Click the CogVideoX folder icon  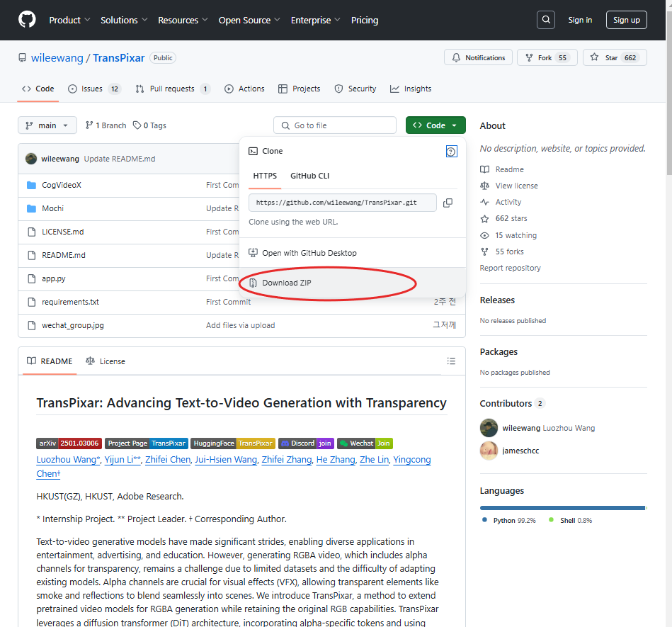tap(31, 186)
